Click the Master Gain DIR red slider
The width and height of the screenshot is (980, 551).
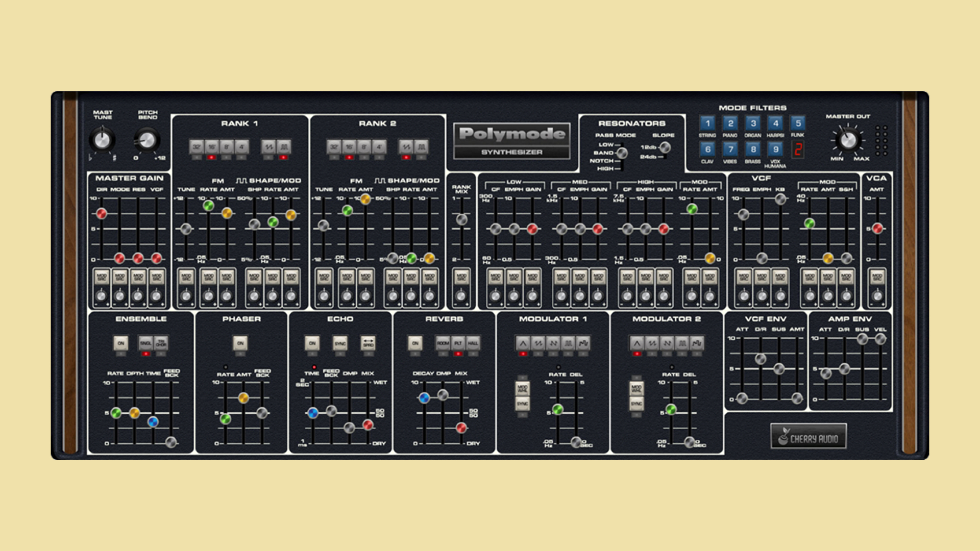point(101,213)
